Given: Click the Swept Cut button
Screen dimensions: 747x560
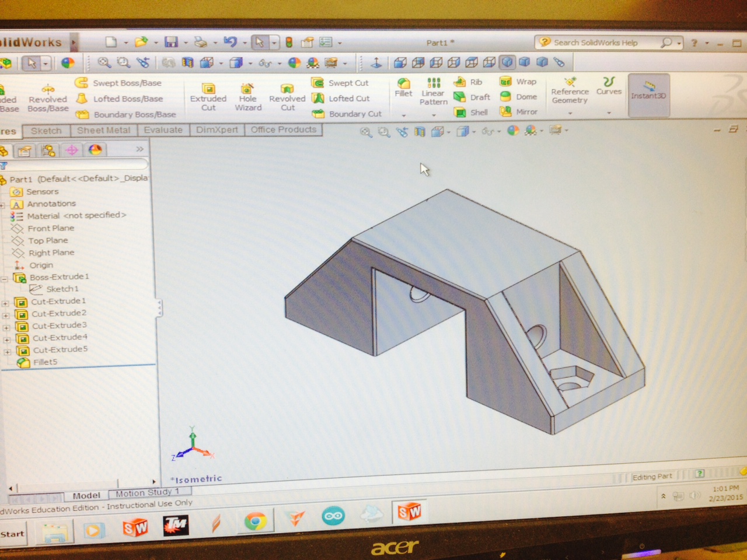Looking at the screenshot, I should coord(340,83).
